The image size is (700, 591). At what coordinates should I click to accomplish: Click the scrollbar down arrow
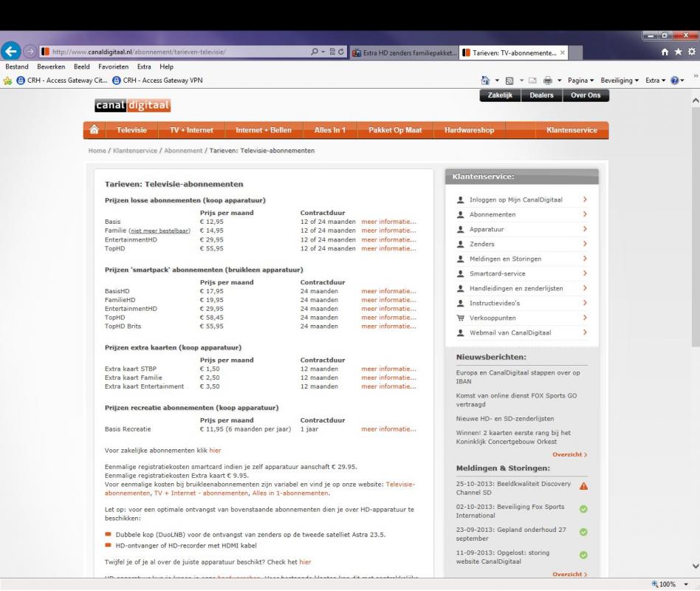[x=696, y=566]
